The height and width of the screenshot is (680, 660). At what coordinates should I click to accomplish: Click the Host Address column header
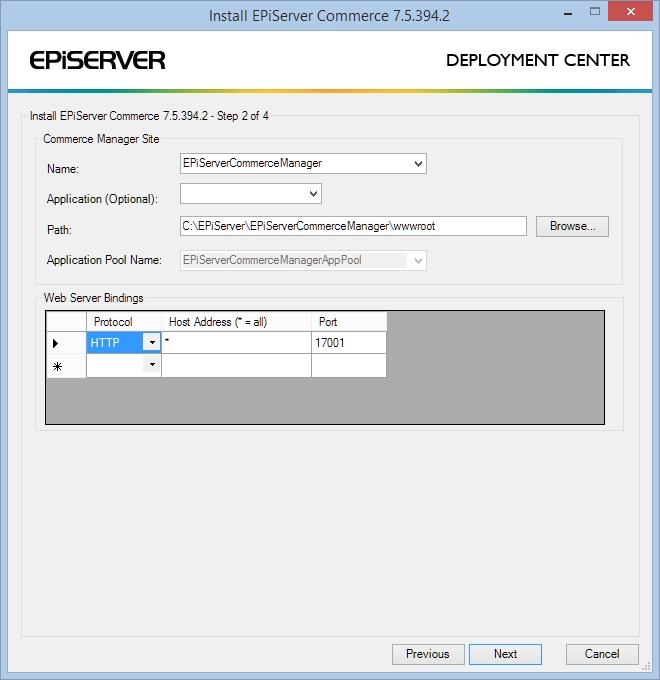click(236, 322)
